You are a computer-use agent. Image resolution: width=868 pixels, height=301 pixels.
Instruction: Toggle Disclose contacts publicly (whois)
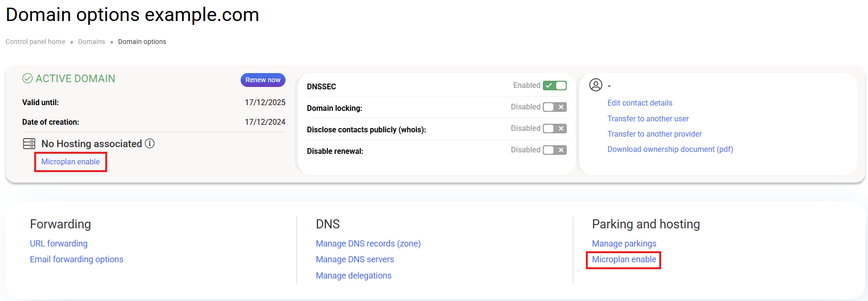pos(554,129)
